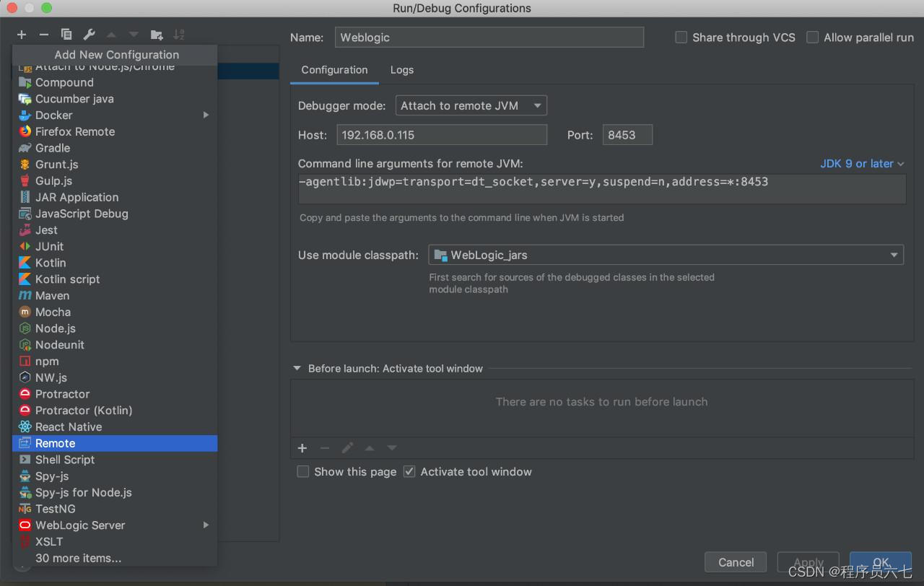Viewport: 924px width, 586px height.
Task: Enable Share through VCS checkbox
Action: pos(681,38)
